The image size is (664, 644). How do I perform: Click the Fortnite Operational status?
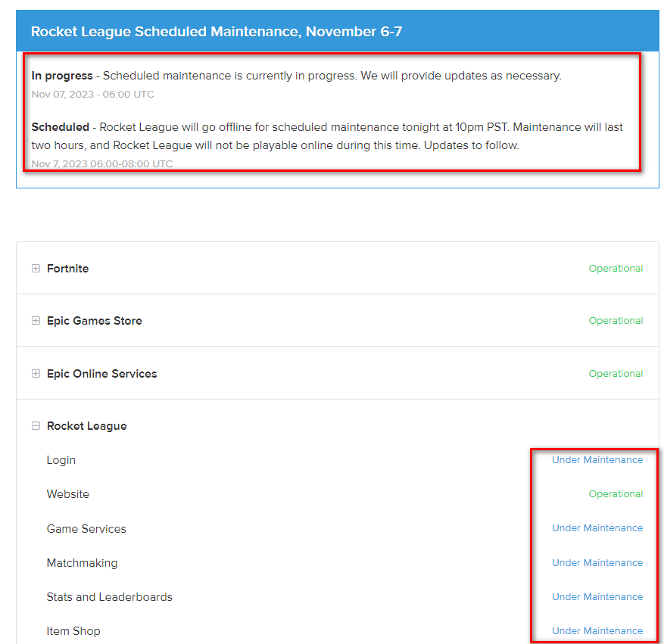[616, 268]
